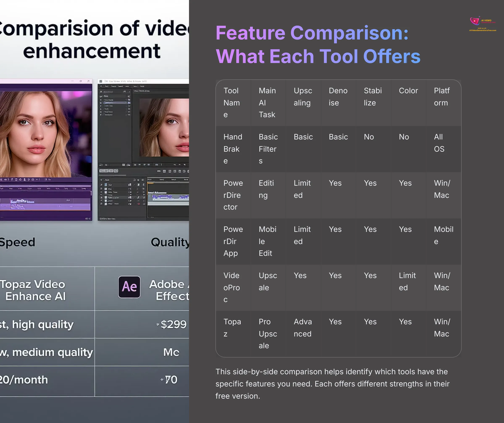Click the 'Speed' label
The image size is (504, 423).
pos(17,242)
